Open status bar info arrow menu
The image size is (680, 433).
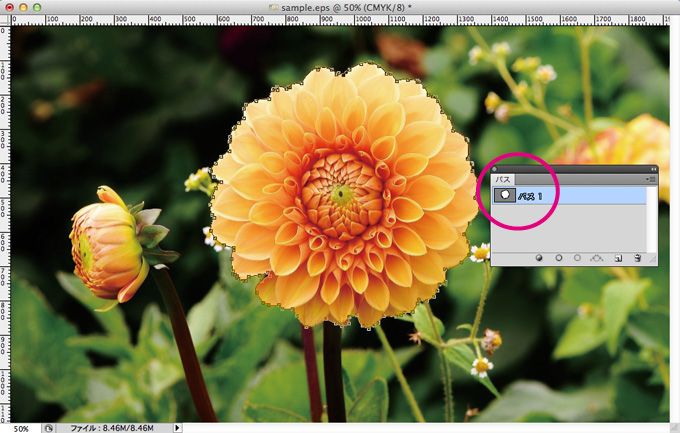[x=177, y=428]
